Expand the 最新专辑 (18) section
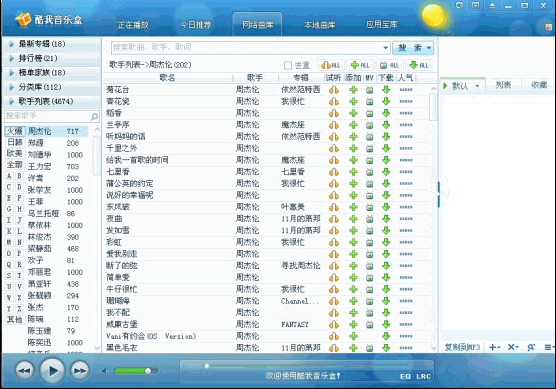The image size is (556, 389). pos(51,44)
